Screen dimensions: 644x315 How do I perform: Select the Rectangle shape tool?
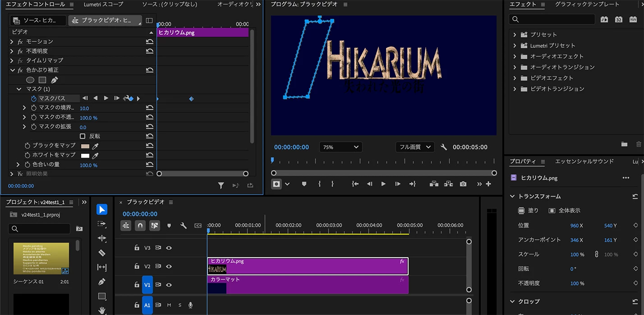pyautogui.click(x=102, y=296)
